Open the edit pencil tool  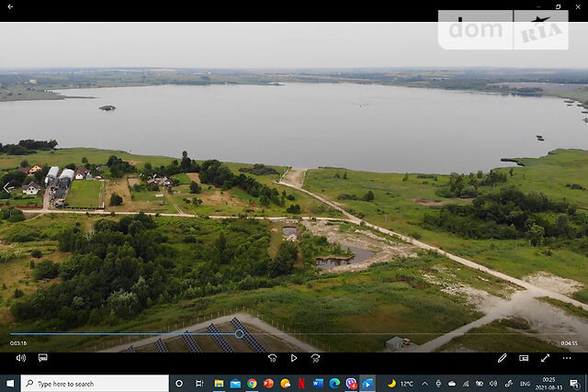click(x=503, y=358)
